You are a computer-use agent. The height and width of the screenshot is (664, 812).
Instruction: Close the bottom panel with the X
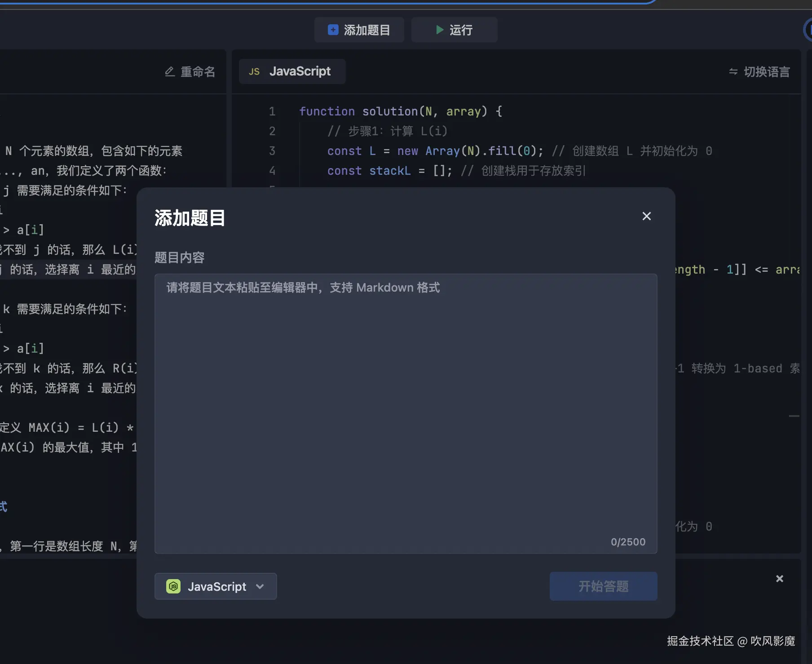point(780,579)
